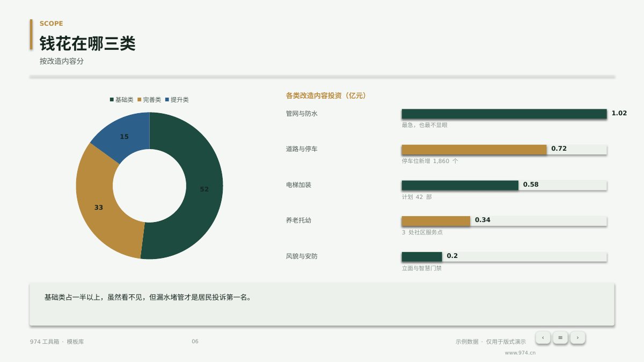Click the note 计划 42 部
The width and height of the screenshot is (644, 362).
pos(416,197)
